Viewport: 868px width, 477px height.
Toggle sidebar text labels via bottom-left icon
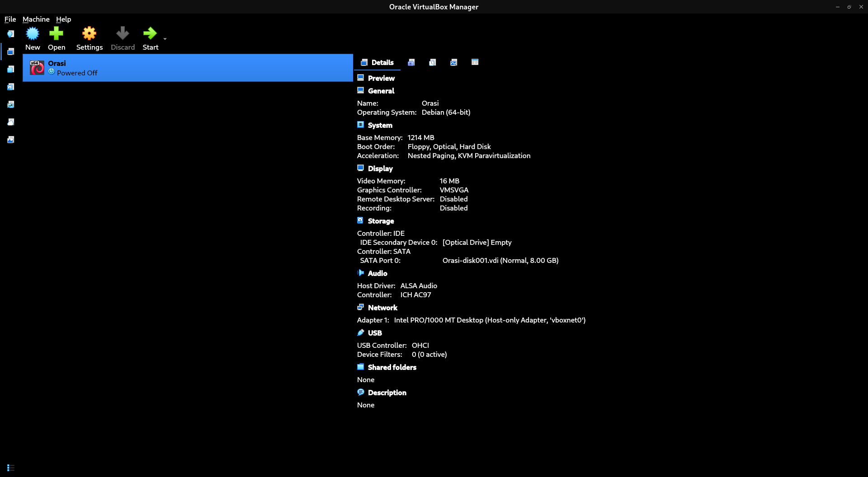11,468
